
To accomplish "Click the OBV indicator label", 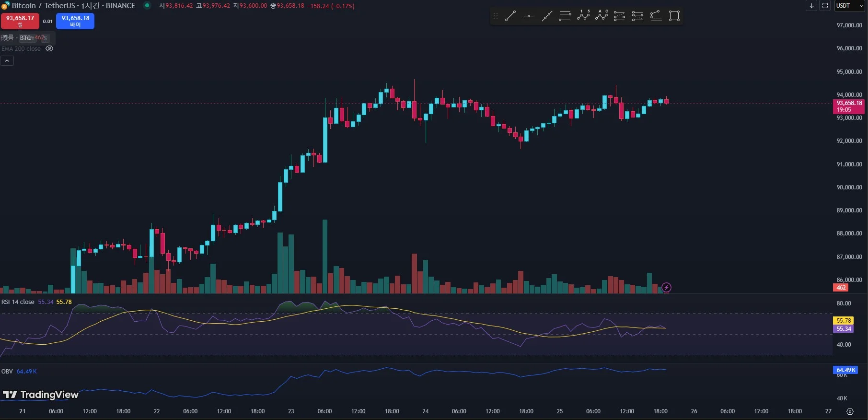I will 7,372.
